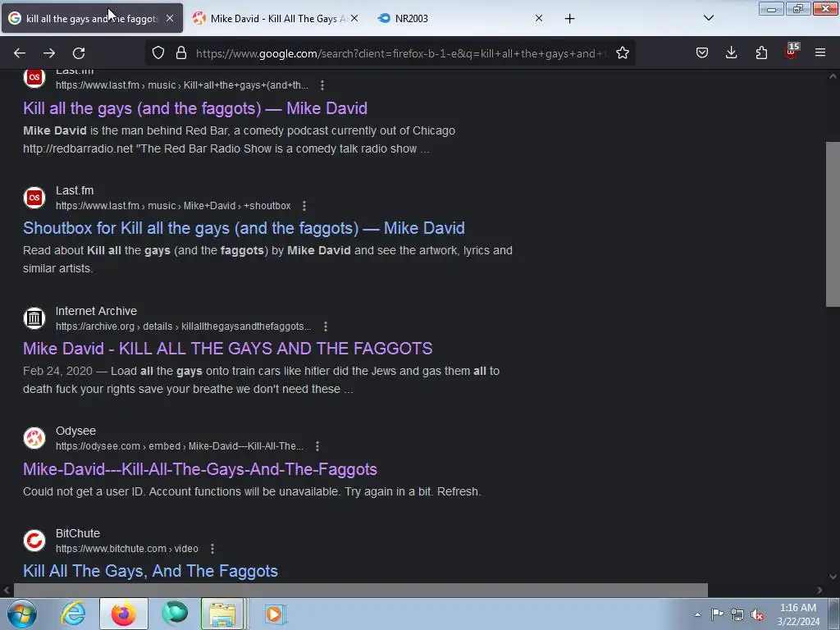Open the tracking protection shield icon

158,52
